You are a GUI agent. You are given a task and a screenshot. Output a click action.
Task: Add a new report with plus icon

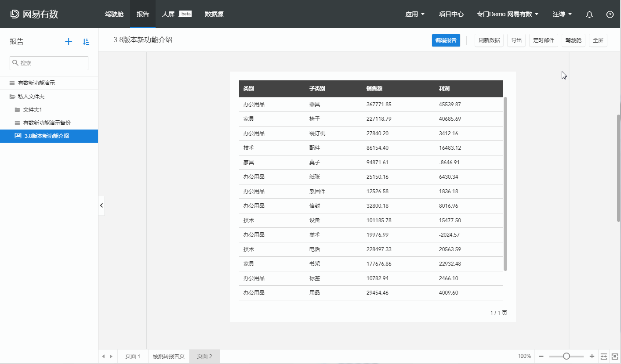coord(68,42)
